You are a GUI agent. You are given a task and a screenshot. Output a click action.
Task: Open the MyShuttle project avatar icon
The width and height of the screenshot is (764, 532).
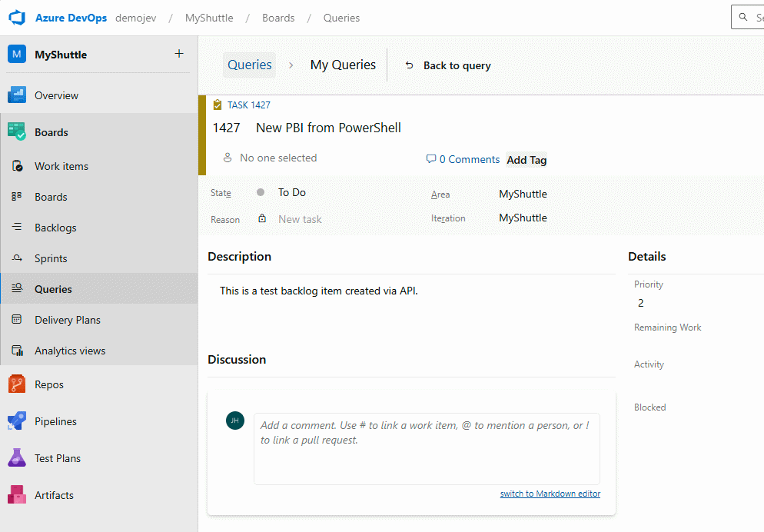tap(17, 54)
